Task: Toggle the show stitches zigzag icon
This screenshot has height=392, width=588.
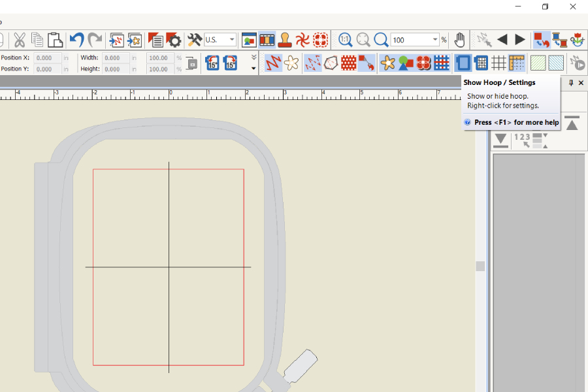Action: [x=273, y=63]
